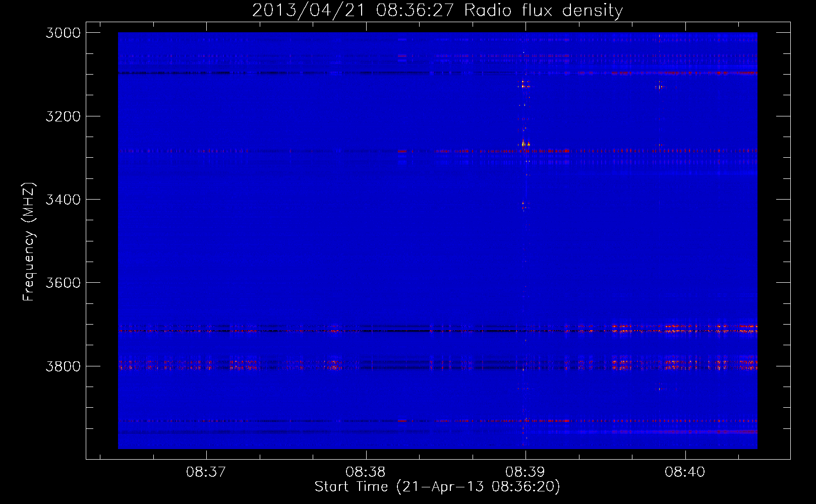Image resolution: width=816 pixels, height=504 pixels.
Task: Click the 3200 frequency tick label
Action: [x=63, y=116]
